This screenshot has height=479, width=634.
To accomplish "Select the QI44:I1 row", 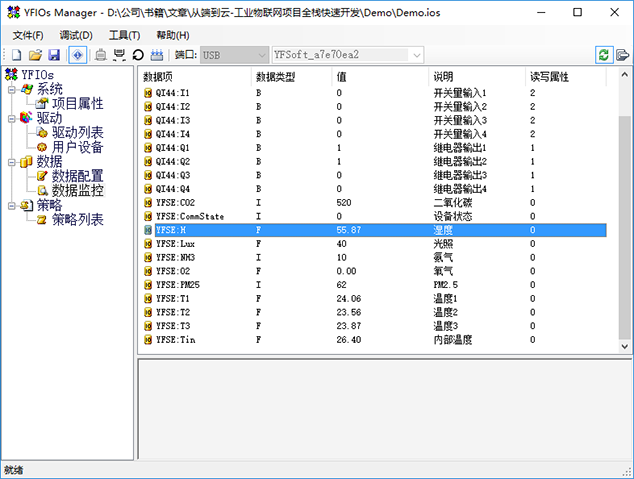I will pyautogui.click(x=375, y=93).
